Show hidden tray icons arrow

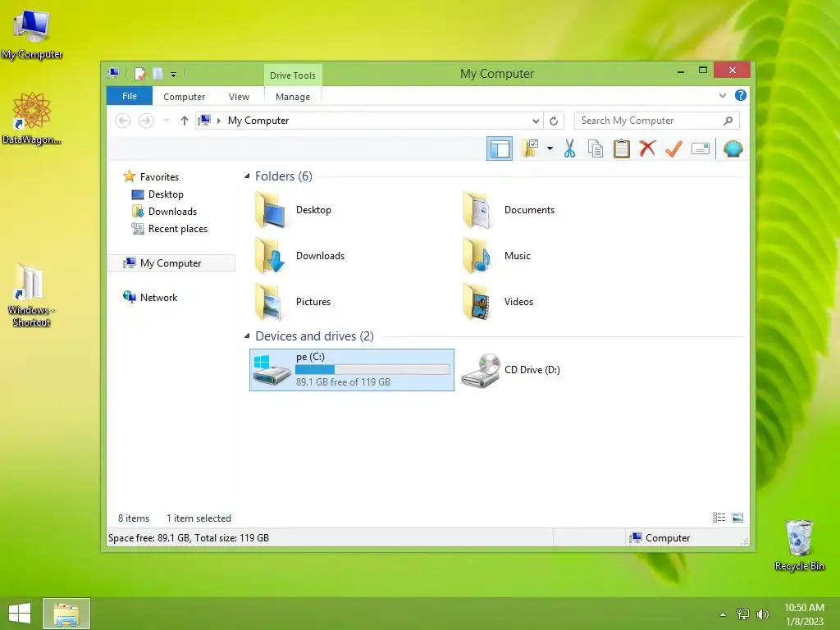(x=723, y=614)
